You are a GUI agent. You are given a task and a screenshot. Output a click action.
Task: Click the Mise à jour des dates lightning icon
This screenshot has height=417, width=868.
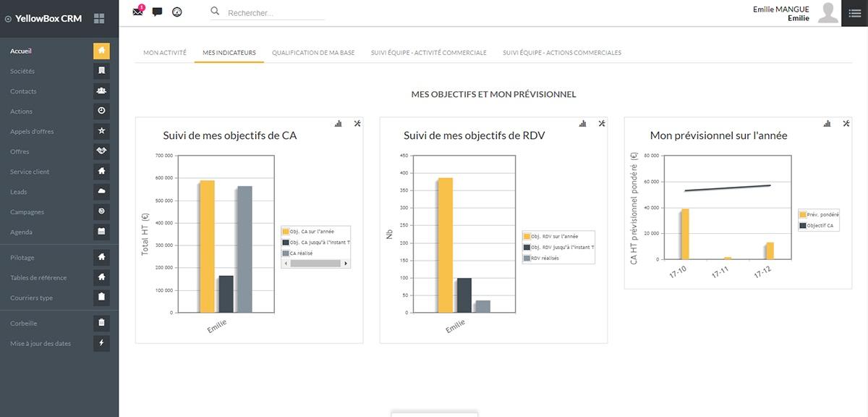tap(102, 343)
